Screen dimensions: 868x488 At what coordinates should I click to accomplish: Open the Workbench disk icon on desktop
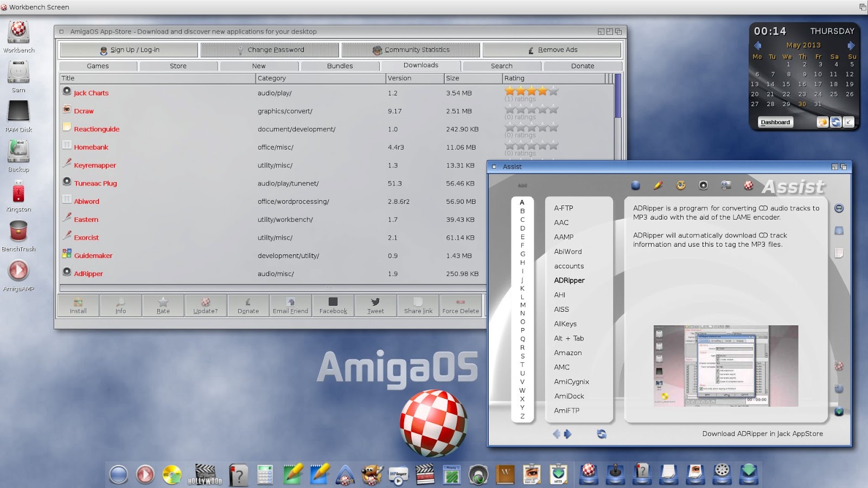(x=18, y=33)
